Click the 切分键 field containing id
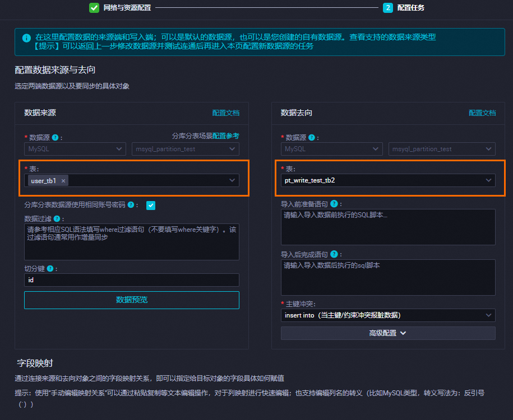This screenshot has height=420, width=513. pos(132,280)
